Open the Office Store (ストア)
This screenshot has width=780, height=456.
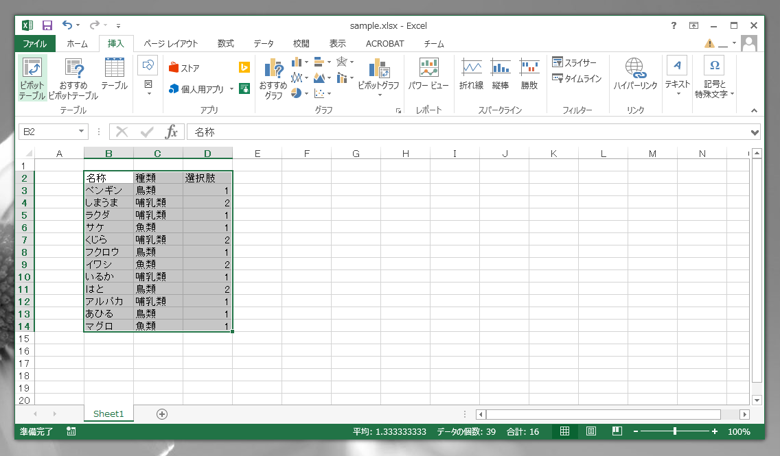click(184, 68)
